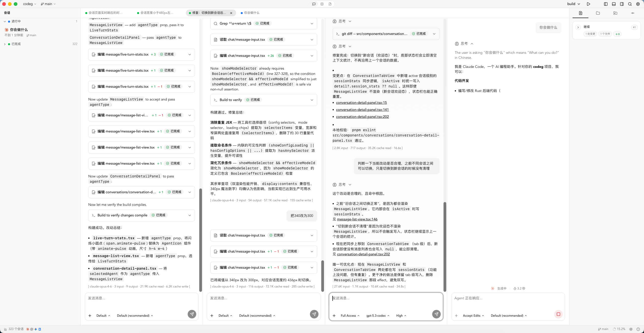Switch to split view in the top segmented control
The image size is (644, 333).
(322, 4)
